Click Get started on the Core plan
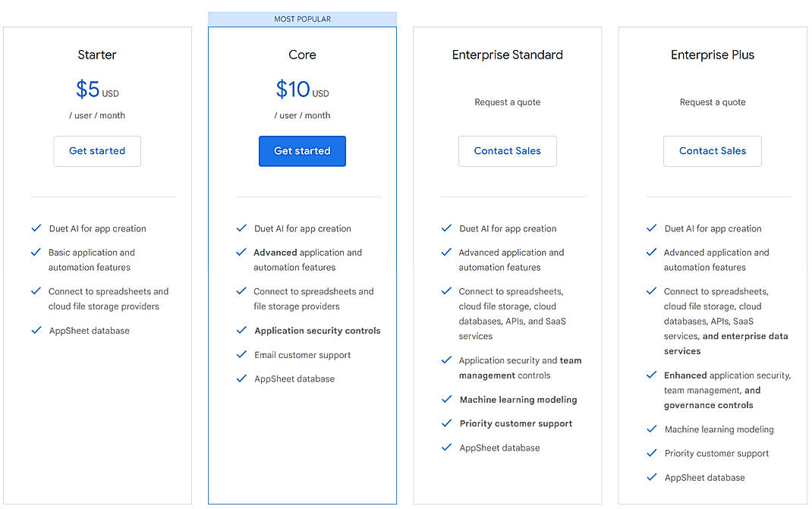The width and height of the screenshot is (812, 509). click(302, 151)
